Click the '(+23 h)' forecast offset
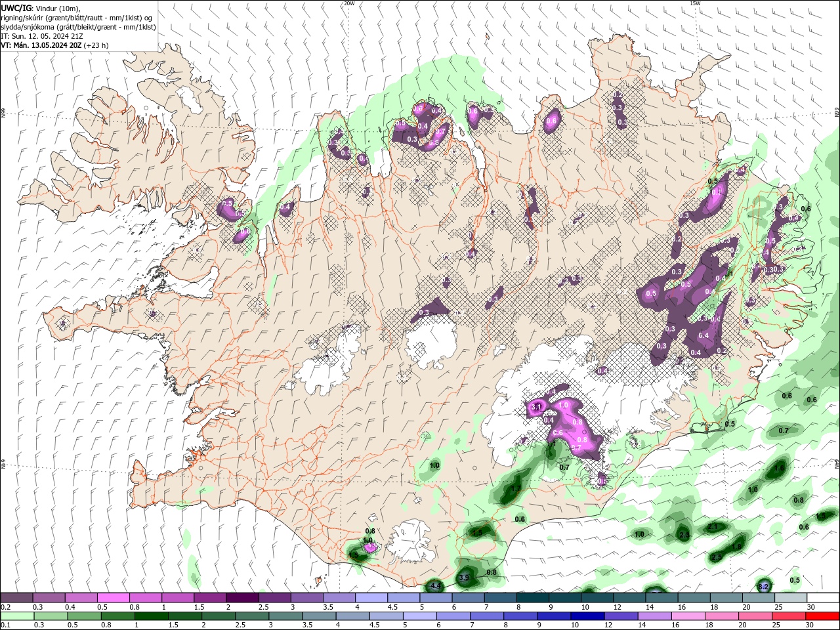The image size is (840, 630). pyautogui.click(x=96, y=45)
